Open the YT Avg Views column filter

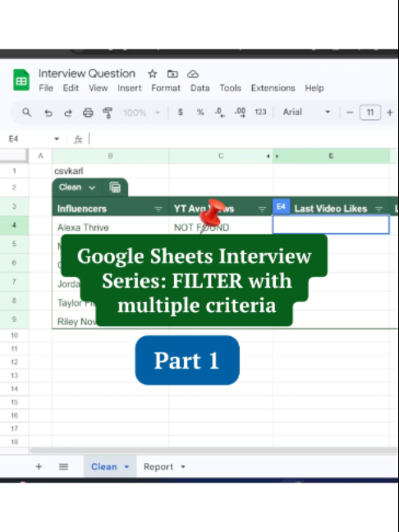[x=262, y=209]
